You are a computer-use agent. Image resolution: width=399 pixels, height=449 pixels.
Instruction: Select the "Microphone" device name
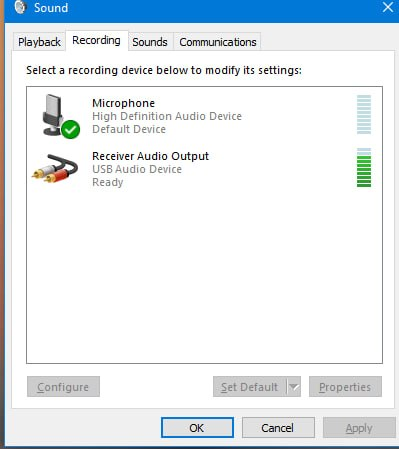click(123, 103)
